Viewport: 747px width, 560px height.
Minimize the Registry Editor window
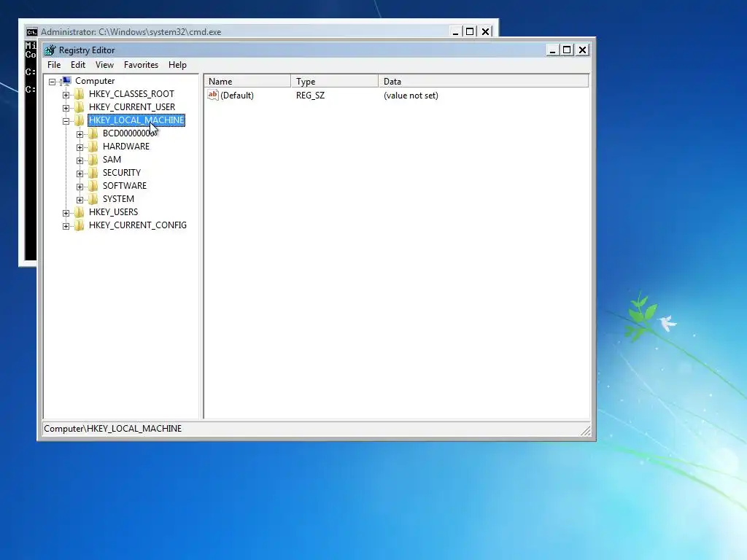point(552,50)
